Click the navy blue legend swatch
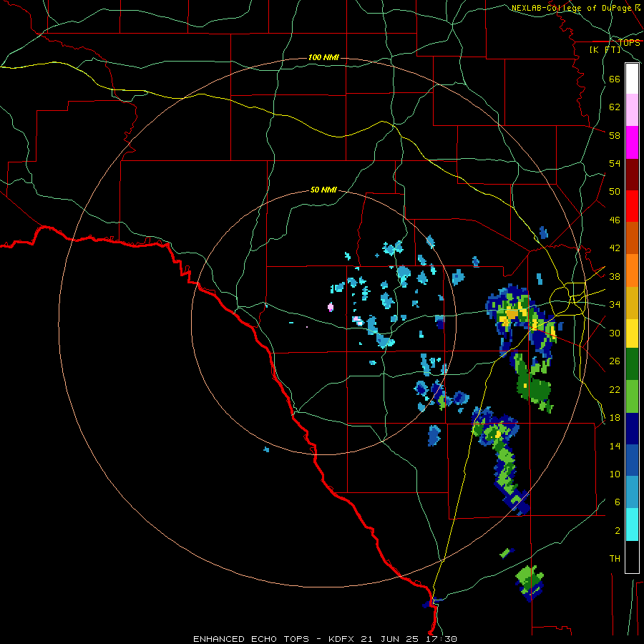Image resolution: width=644 pixels, height=644 pixels. [x=632, y=429]
